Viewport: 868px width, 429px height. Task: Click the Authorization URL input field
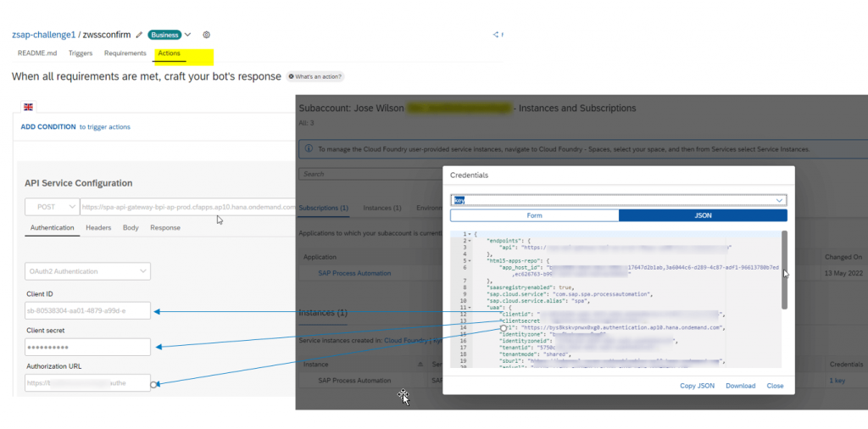pos(87,383)
